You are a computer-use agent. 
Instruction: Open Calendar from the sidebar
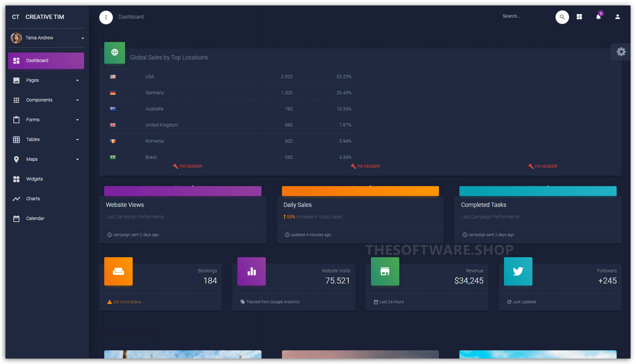point(35,219)
